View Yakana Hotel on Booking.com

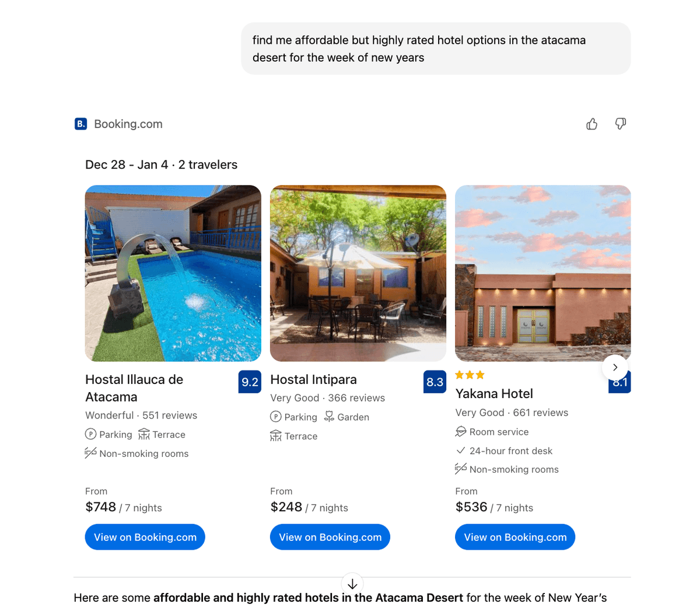click(514, 537)
